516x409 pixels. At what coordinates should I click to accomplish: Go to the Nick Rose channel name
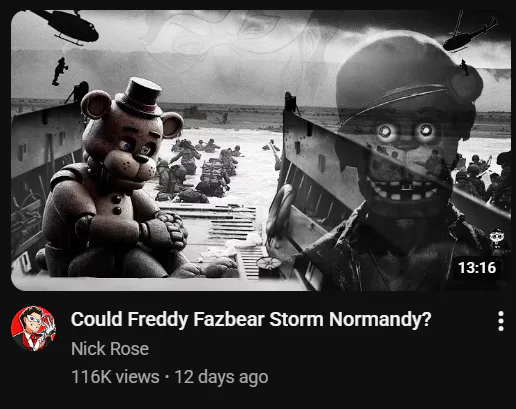pyautogui.click(x=110, y=349)
